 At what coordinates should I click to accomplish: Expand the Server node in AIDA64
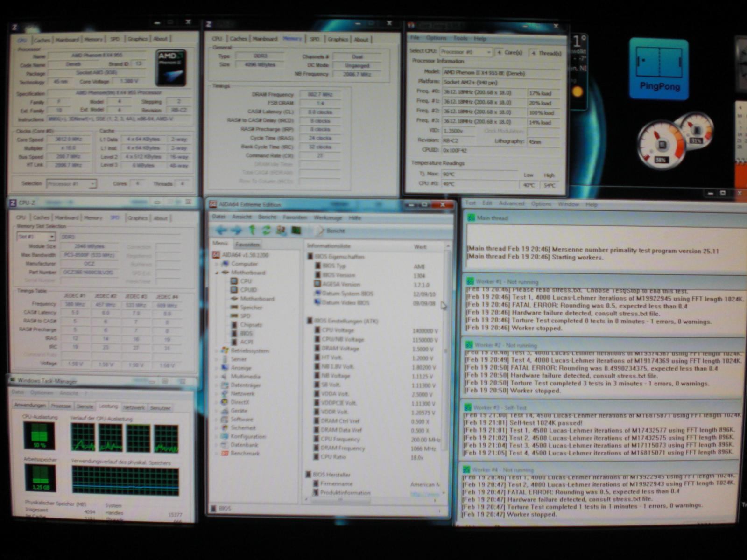tap(217, 359)
